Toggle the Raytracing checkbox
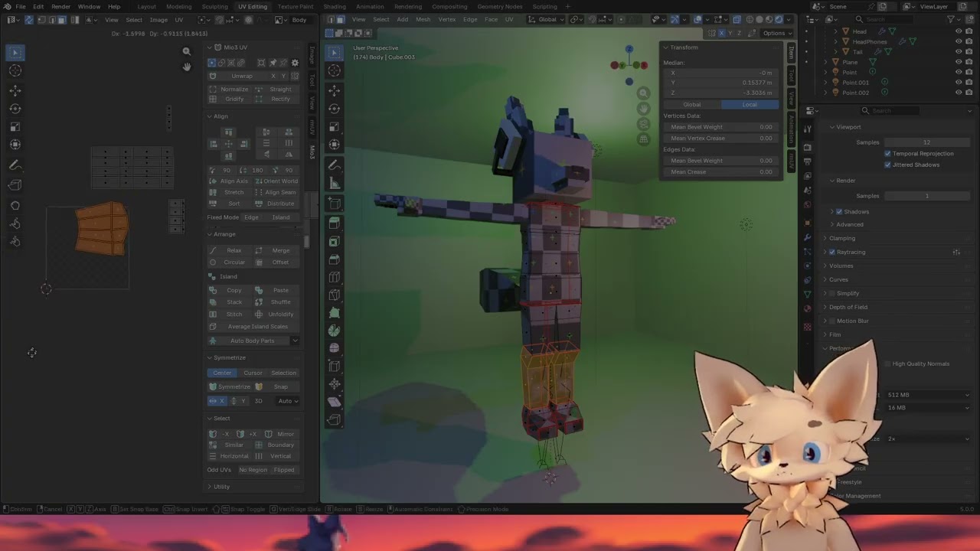The height and width of the screenshot is (551, 980). coord(832,253)
